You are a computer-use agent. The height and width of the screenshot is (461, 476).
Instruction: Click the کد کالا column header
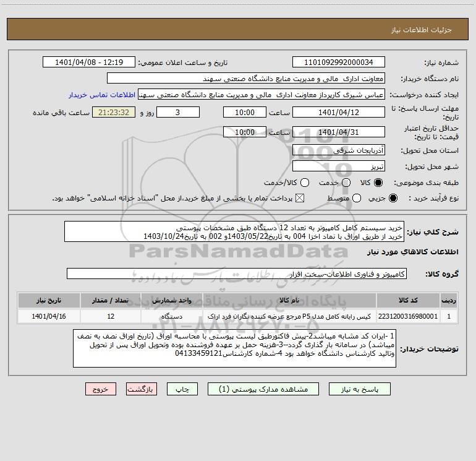pos(408,300)
